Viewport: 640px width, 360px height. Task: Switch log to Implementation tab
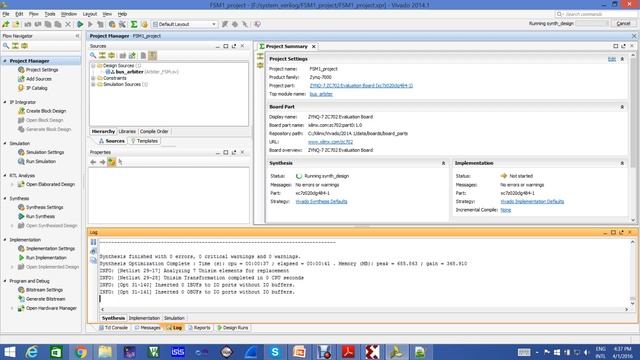(144, 318)
